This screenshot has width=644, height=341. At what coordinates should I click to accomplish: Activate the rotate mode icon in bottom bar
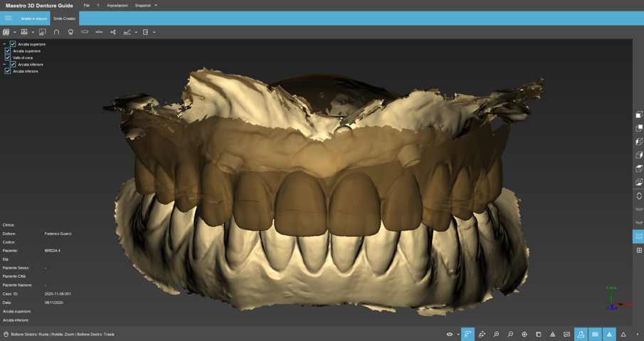(x=468, y=335)
